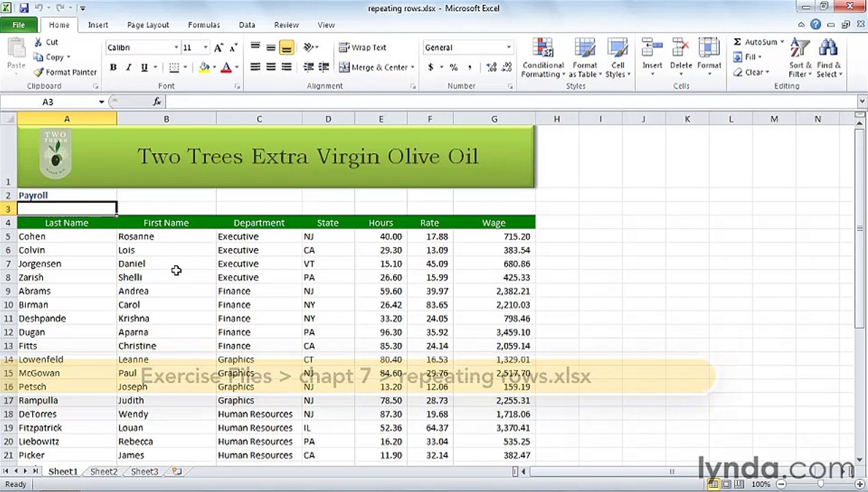
Task: Open Find & Select
Action: point(828,59)
